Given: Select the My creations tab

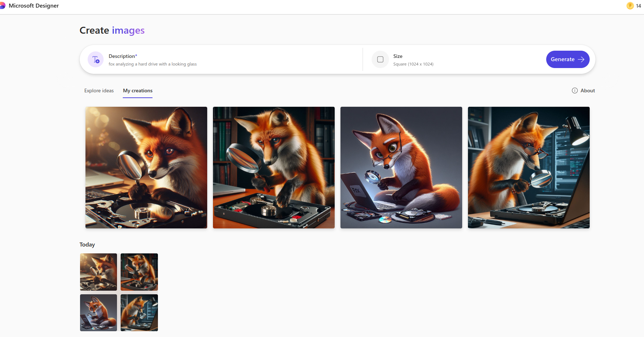Looking at the screenshot, I should tap(138, 90).
